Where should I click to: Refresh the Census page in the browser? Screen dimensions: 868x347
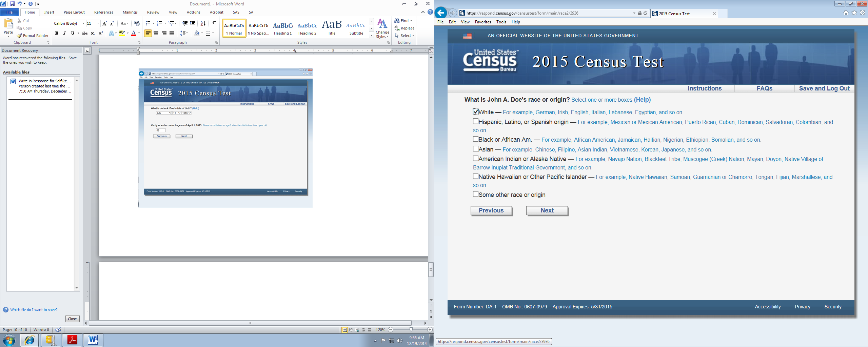click(x=645, y=13)
